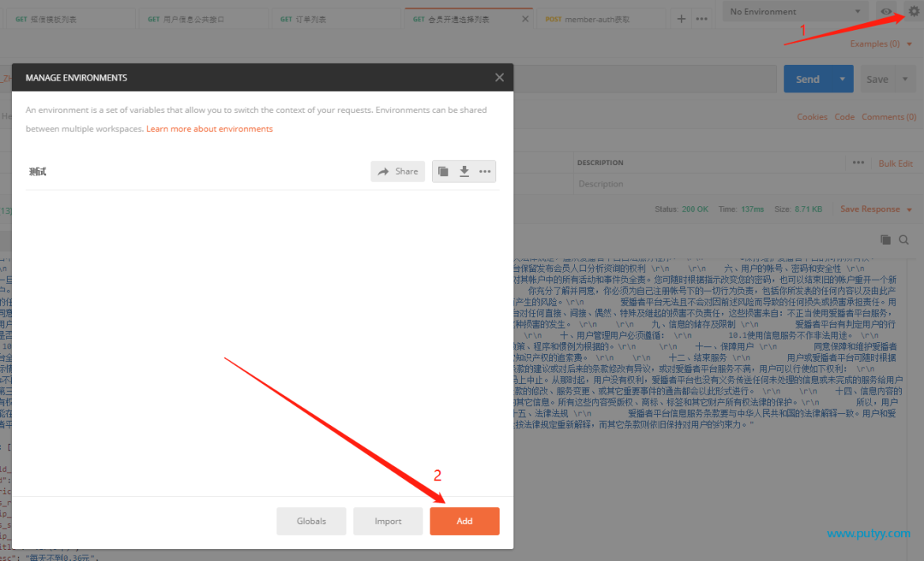Open the No Environment dropdown
Viewport: 924px width, 561px height.
pos(794,11)
